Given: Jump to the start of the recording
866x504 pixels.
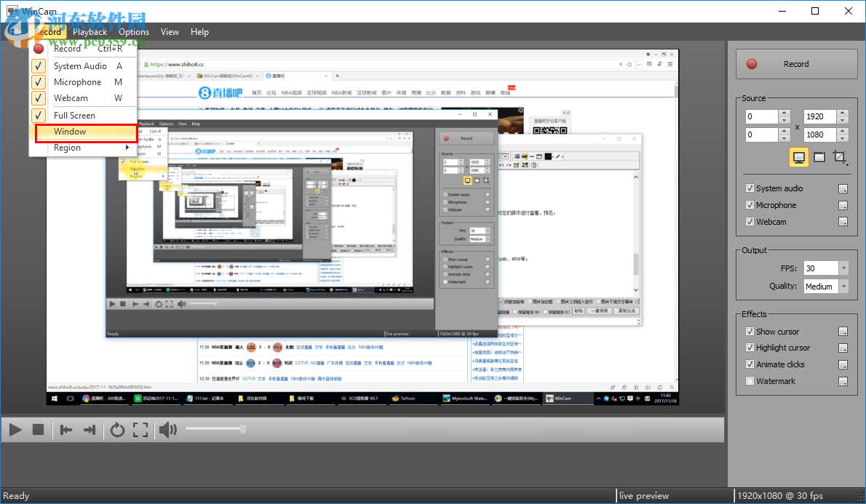Looking at the screenshot, I should [66, 430].
